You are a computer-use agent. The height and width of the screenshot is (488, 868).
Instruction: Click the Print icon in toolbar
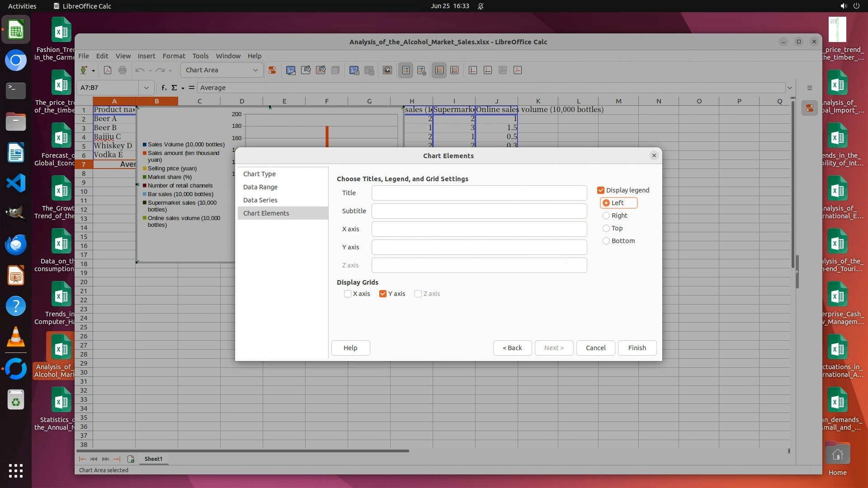pos(123,70)
